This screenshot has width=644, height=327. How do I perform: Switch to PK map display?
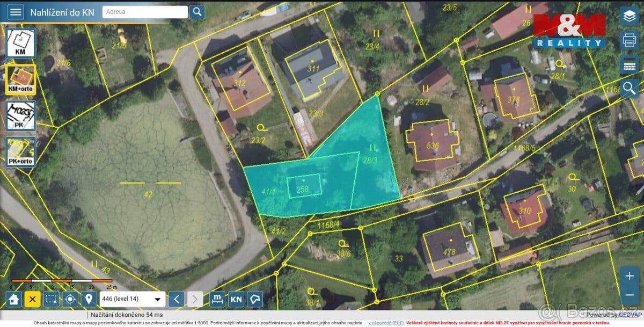click(20, 115)
